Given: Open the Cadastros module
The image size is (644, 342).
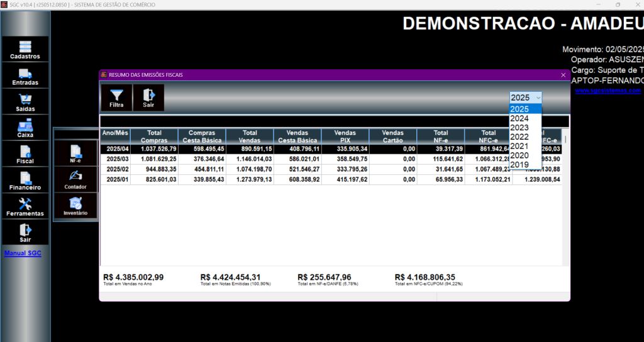Looking at the screenshot, I should (25, 49).
